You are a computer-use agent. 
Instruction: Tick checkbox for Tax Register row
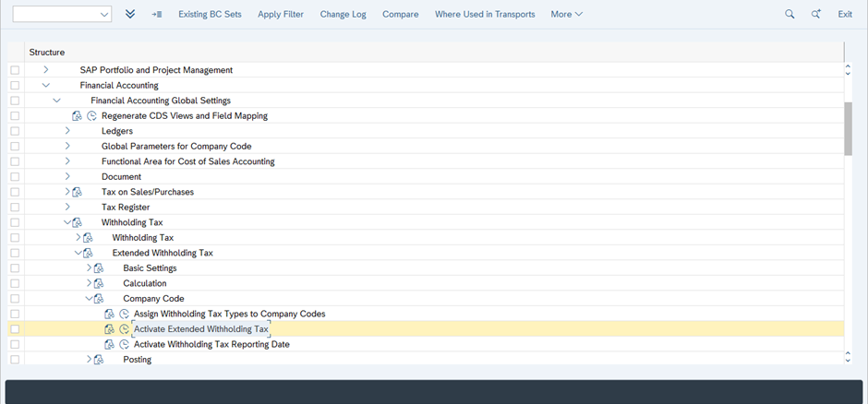point(15,208)
